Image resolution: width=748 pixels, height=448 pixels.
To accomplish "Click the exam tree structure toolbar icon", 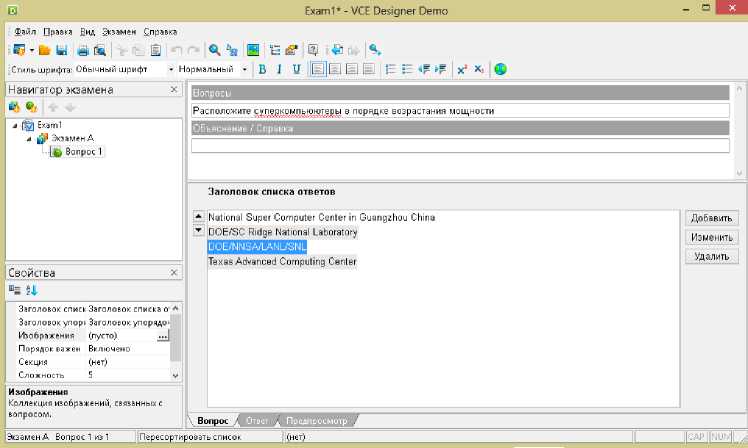I will [275, 50].
